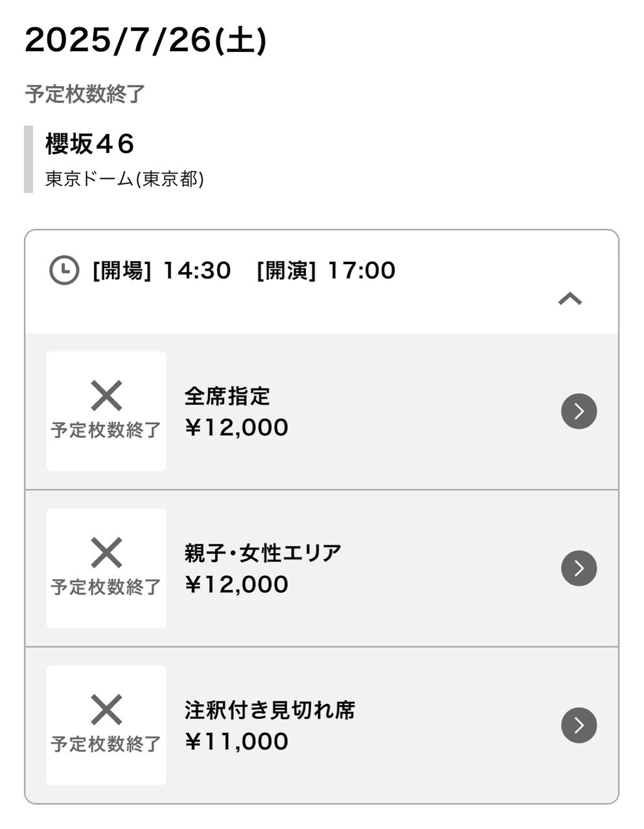
Task: Tap the X status icon for 注釈付き見切れ席
Action: (x=106, y=710)
